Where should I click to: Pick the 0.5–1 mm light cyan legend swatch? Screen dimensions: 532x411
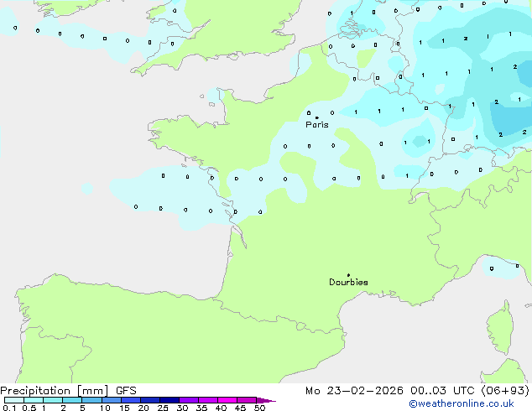[34, 400]
